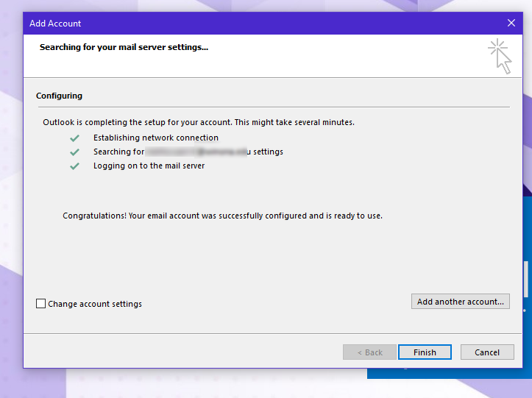Image resolution: width=532 pixels, height=398 pixels.
Task: Click the Logging on to the mail server text
Action: (x=149, y=166)
